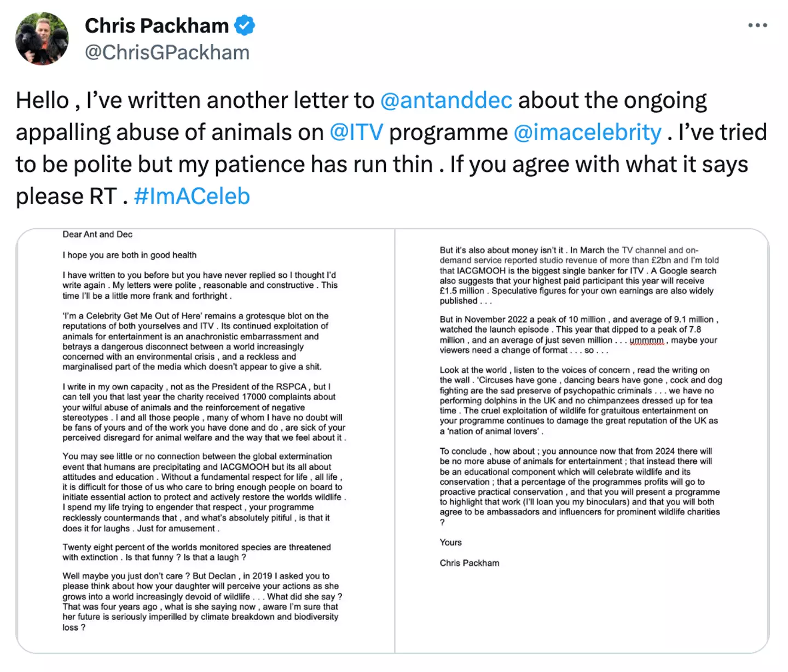
Task: Follow the @antanddec mention link
Action: click(446, 101)
